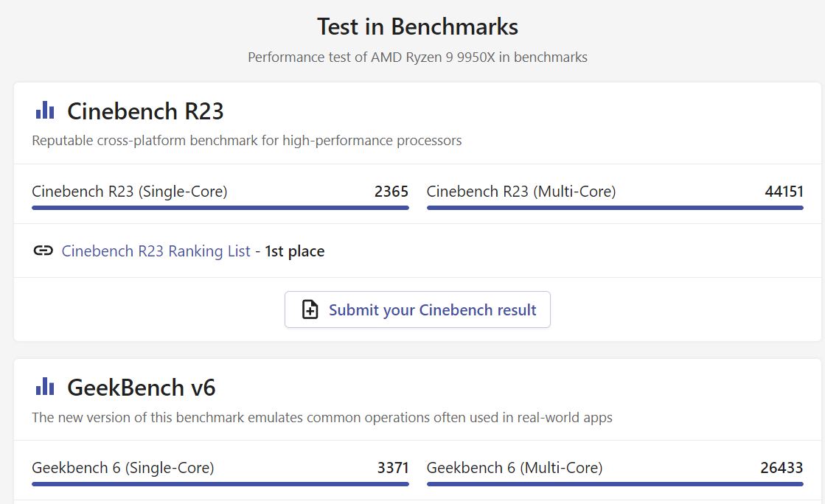Click the document plus icon in Submit button
Viewport: 825px width, 504px height.
pyautogui.click(x=311, y=309)
